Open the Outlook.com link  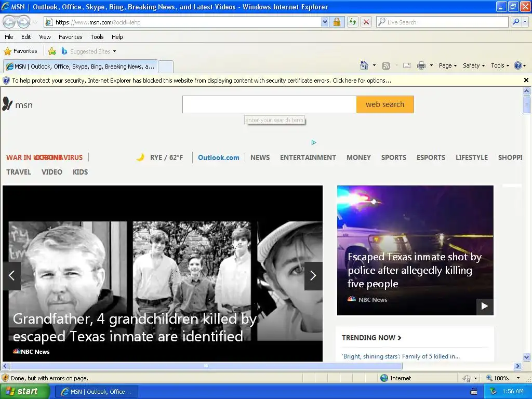tap(219, 157)
